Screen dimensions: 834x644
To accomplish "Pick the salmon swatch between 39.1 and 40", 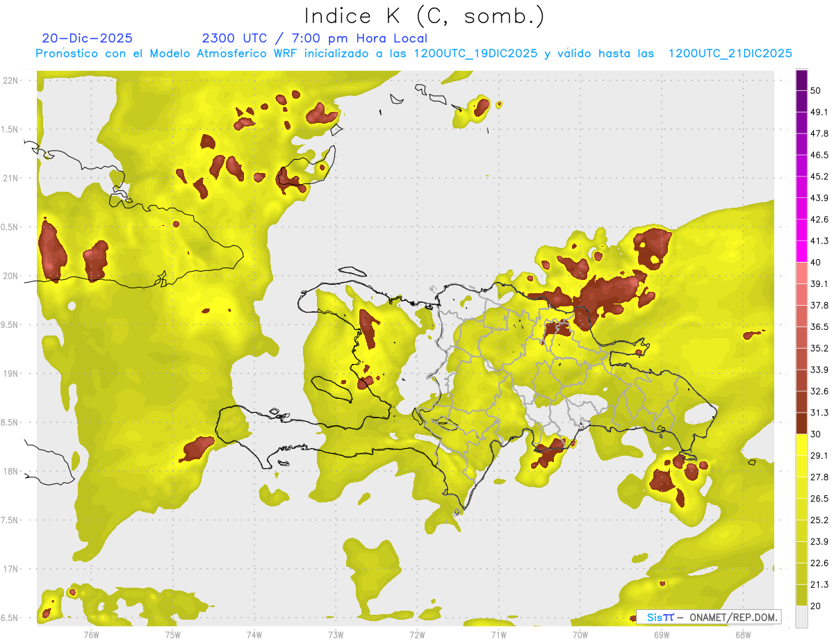I will click(801, 273).
